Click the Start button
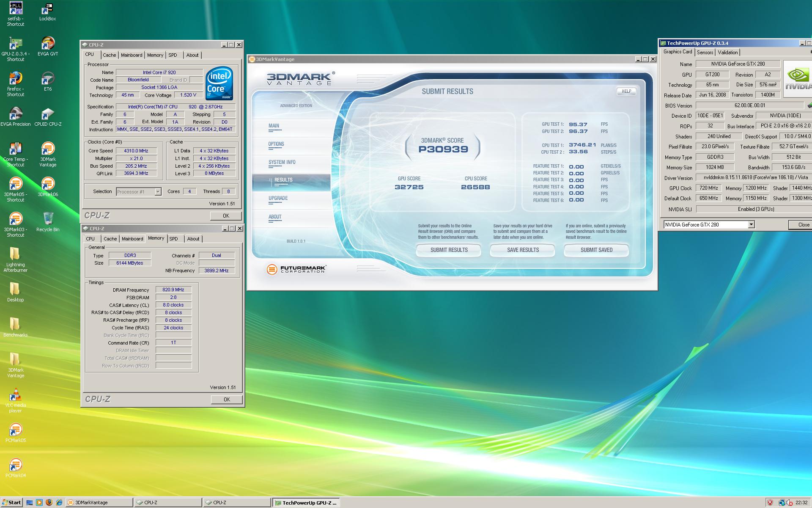Viewport: 812px width, 508px height. pos(11,502)
